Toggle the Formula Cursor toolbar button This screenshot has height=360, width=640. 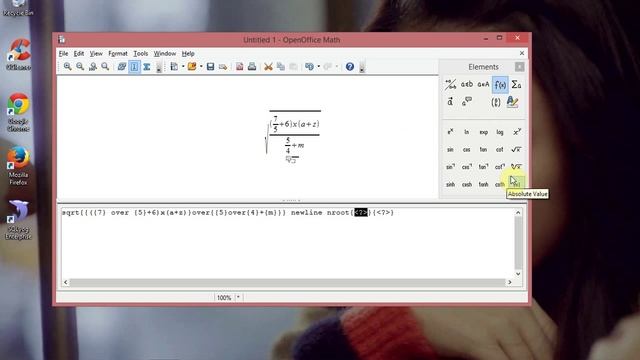[134, 67]
